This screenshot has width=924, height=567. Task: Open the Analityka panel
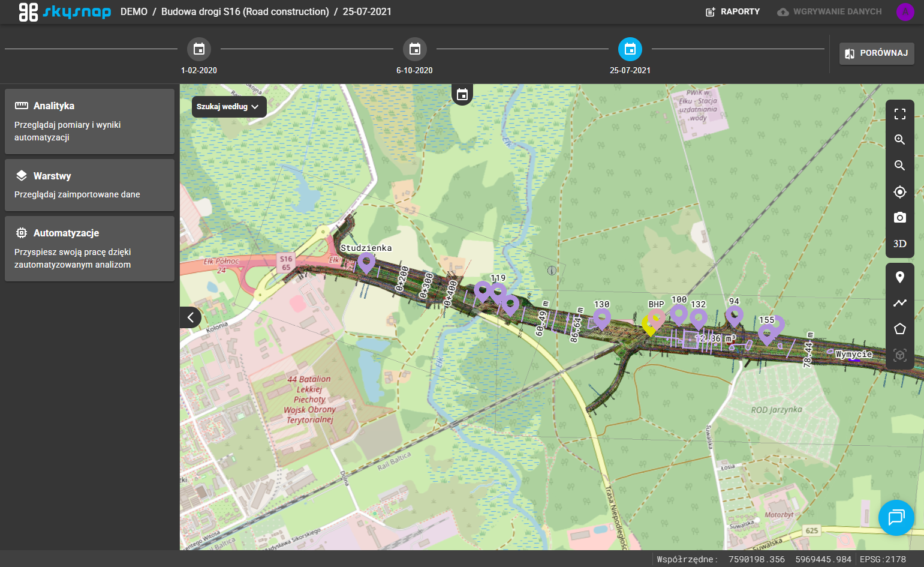point(89,121)
